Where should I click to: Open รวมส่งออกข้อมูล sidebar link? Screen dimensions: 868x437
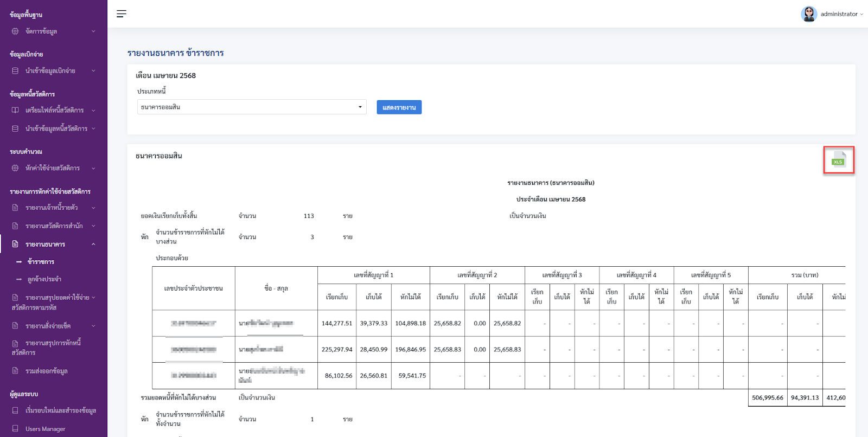point(47,371)
